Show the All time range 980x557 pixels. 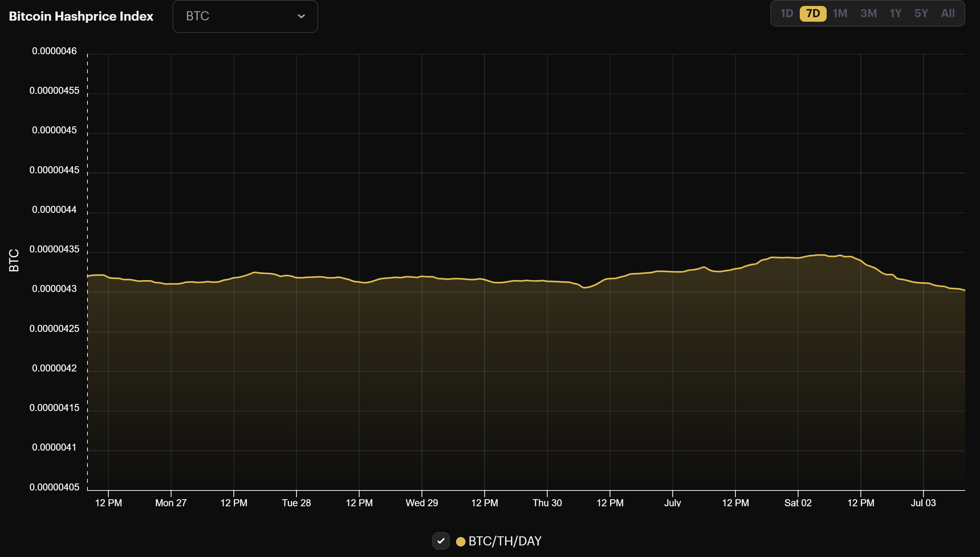coord(948,13)
